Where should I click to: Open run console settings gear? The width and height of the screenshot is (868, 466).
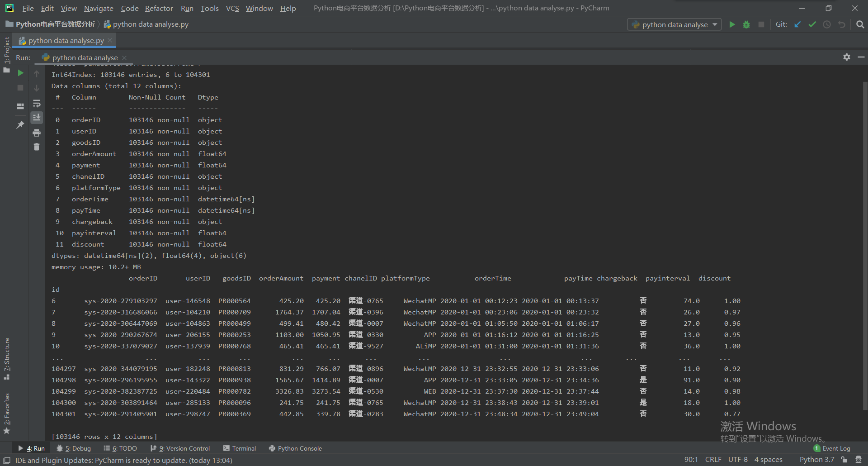click(x=846, y=57)
